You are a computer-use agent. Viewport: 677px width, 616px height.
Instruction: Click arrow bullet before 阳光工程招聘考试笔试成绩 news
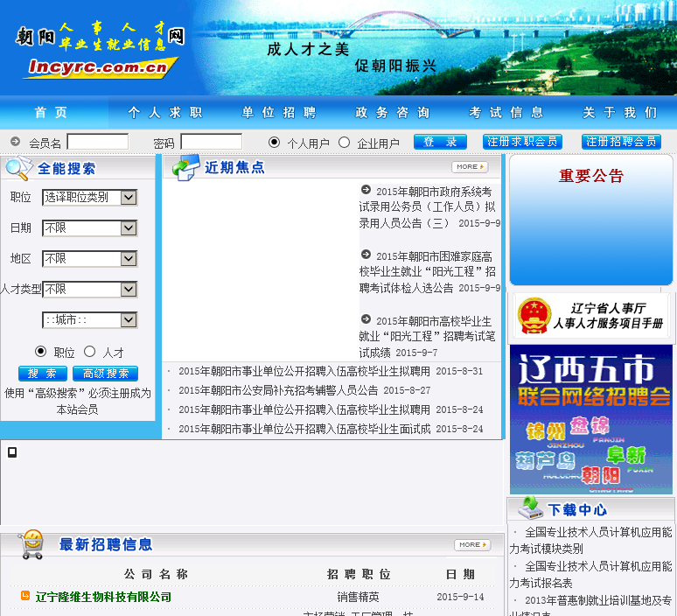[366, 319]
